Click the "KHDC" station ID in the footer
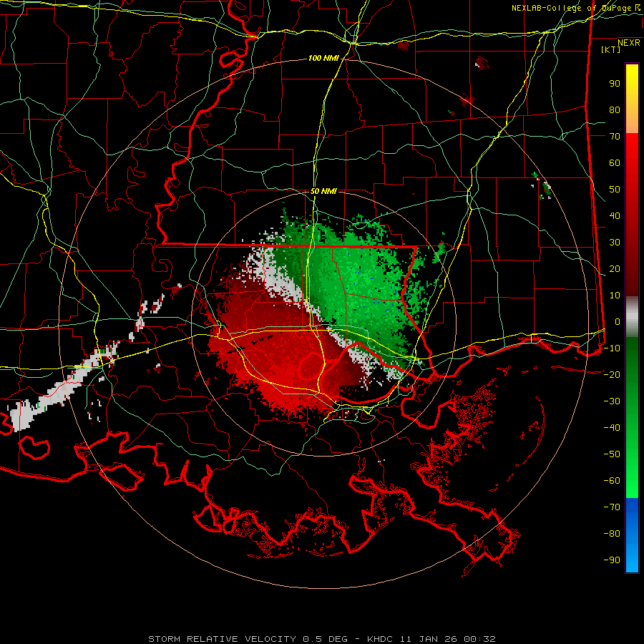 (380, 639)
